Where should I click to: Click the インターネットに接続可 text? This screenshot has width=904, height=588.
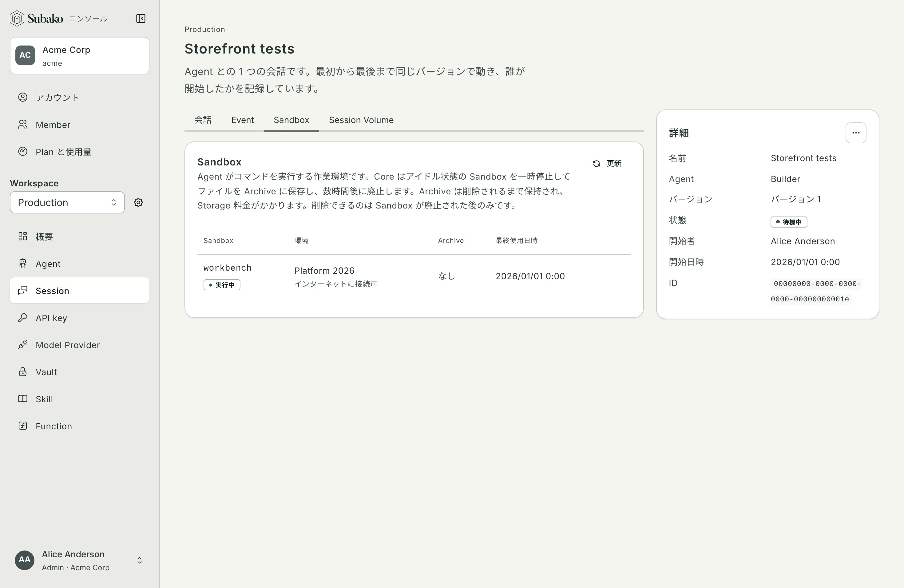point(336,284)
